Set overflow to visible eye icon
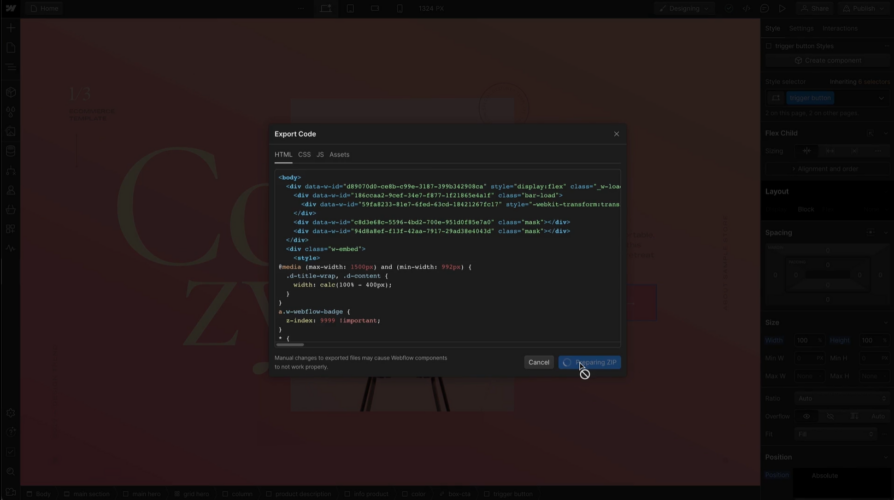 click(x=806, y=416)
